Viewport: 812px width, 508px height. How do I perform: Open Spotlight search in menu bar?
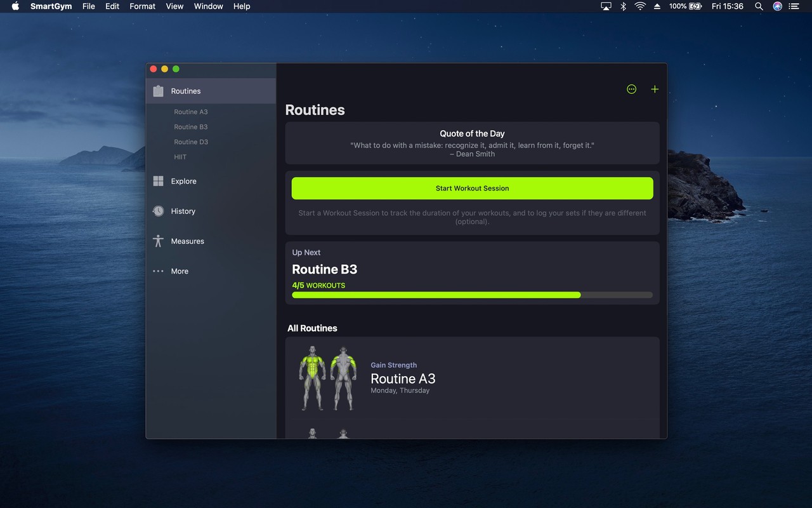tap(759, 6)
